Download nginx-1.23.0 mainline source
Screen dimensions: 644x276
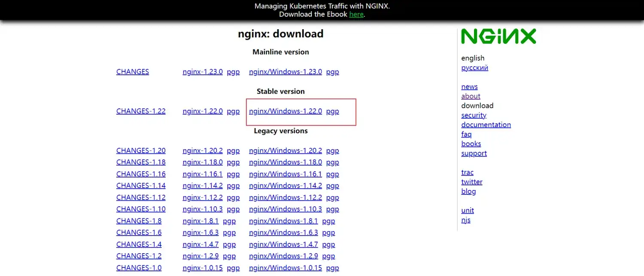pos(202,72)
